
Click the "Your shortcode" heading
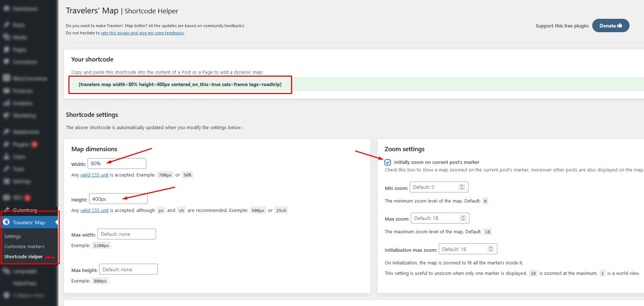[x=92, y=59]
